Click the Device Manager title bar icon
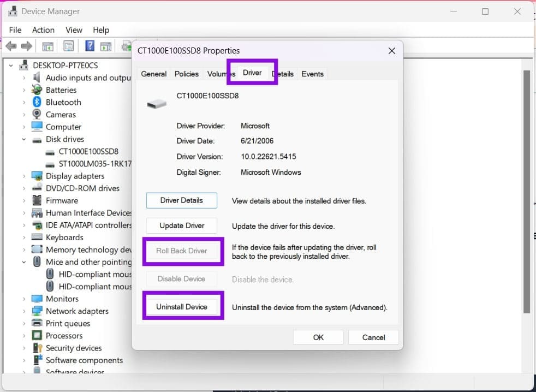 [x=13, y=11]
